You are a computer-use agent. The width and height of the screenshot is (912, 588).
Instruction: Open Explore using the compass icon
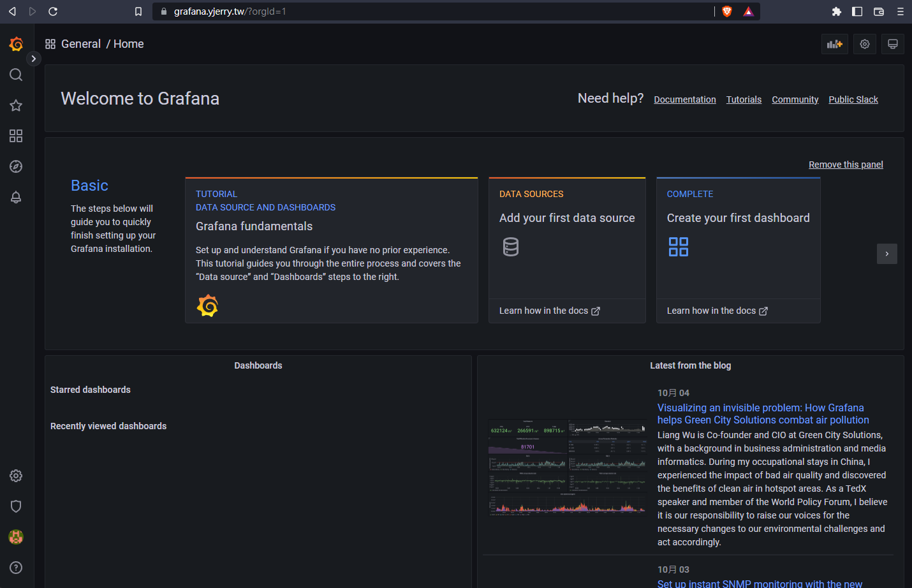(x=16, y=166)
